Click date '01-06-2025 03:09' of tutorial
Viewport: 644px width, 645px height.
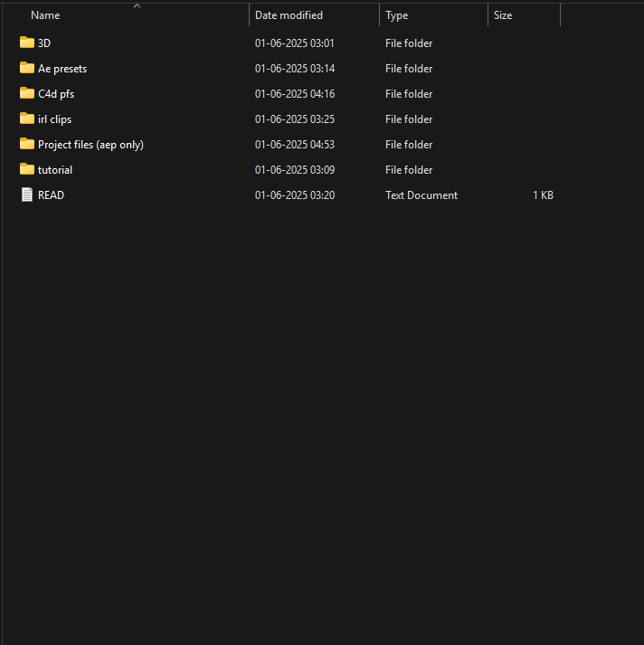(x=295, y=170)
